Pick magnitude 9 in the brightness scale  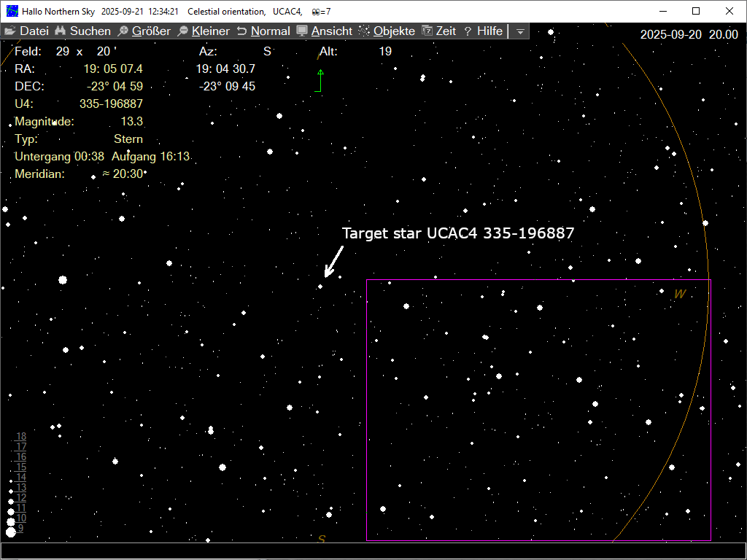point(20,528)
